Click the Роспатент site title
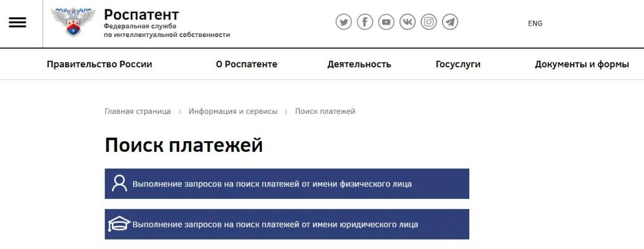Image resolution: width=644 pixels, height=249 pixels. [141, 14]
